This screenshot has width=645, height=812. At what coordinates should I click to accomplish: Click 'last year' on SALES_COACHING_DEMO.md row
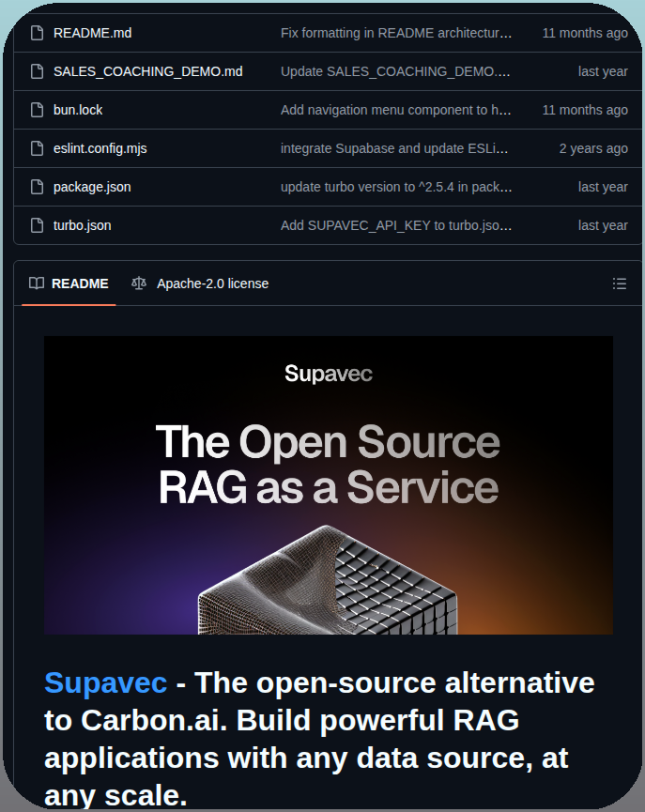coord(603,71)
